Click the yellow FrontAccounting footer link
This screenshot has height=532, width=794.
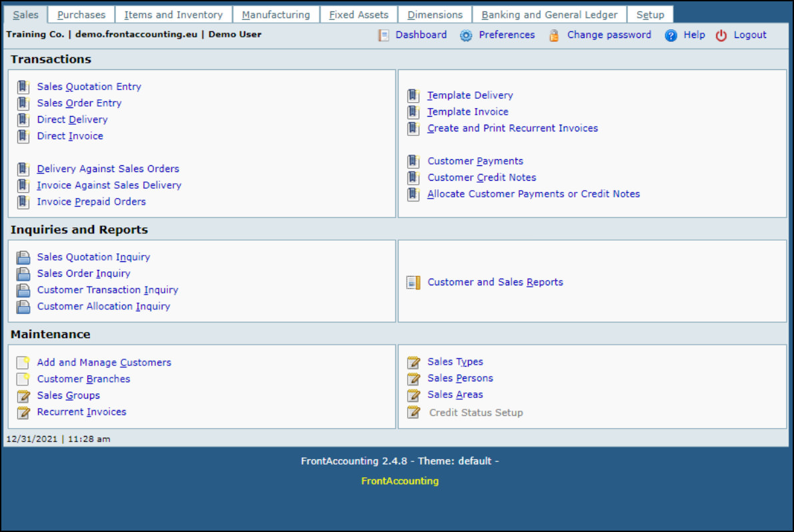click(400, 481)
